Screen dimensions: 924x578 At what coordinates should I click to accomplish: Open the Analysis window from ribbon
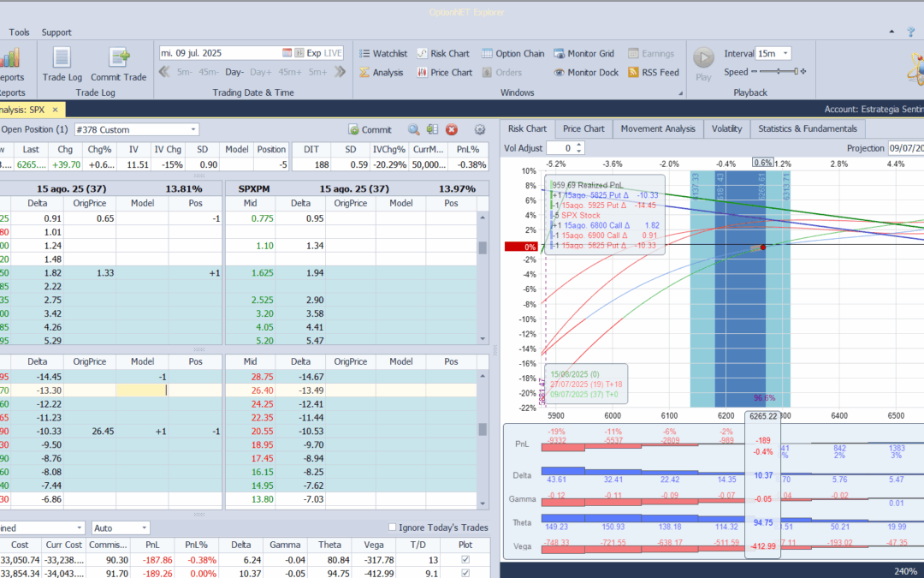(382, 73)
